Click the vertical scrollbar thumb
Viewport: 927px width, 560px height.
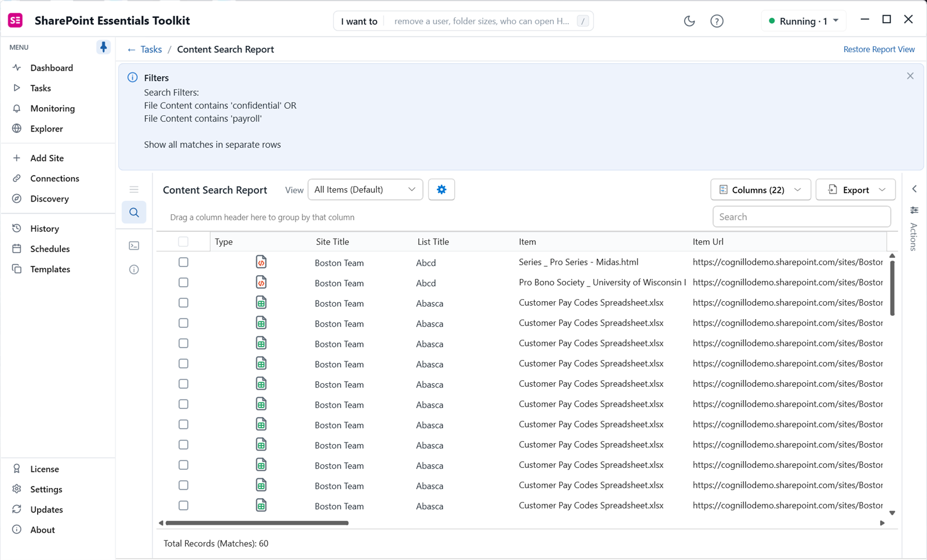point(892,288)
